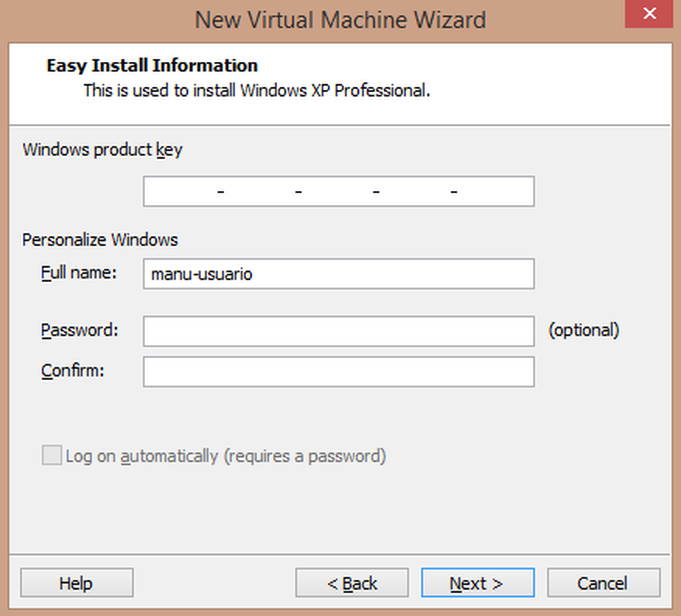The width and height of the screenshot is (681, 616).
Task: Click the Windows XP Professional description text
Action: click(x=257, y=90)
